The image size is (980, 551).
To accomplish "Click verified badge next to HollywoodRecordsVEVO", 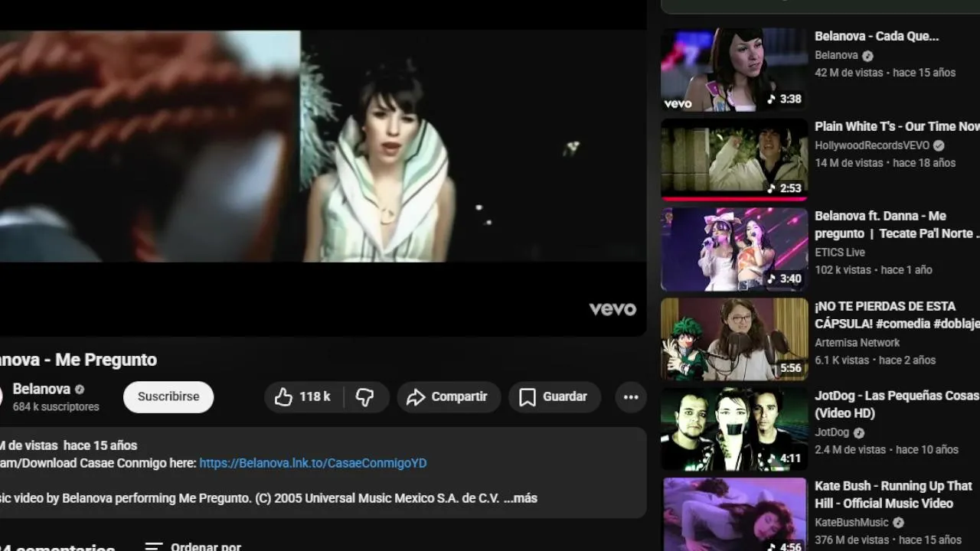I will (939, 145).
